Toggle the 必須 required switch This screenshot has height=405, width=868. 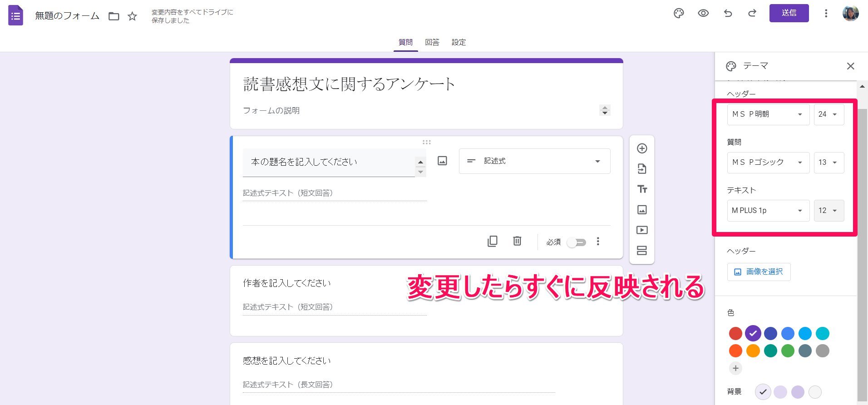[577, 242]
